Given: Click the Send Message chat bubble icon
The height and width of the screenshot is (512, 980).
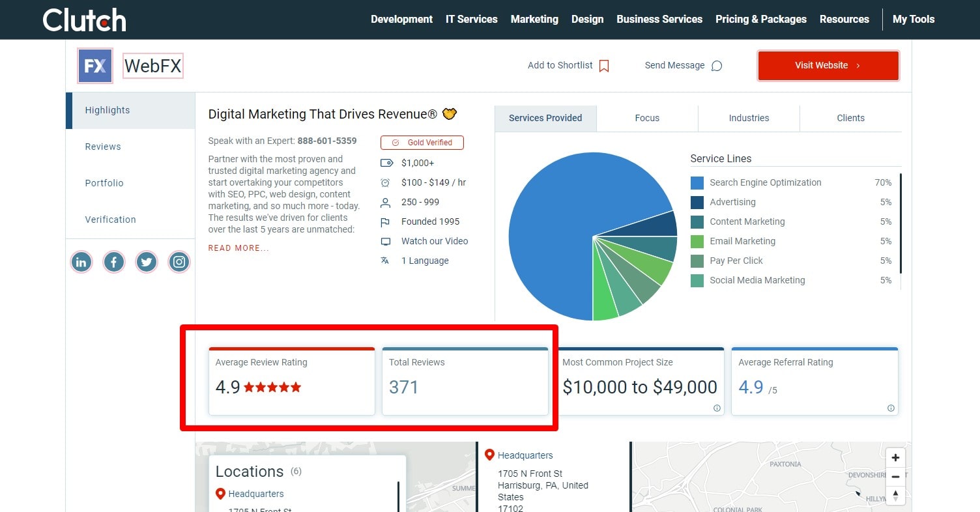Looking at the screenshot, I should [717, 66].
